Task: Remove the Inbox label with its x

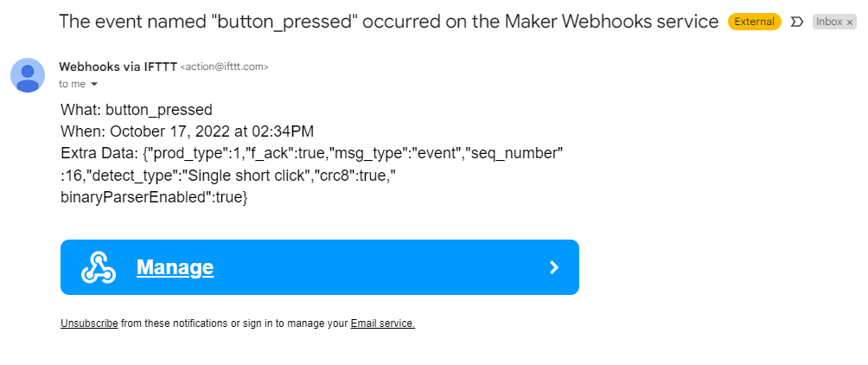Action: pos(850,22)
